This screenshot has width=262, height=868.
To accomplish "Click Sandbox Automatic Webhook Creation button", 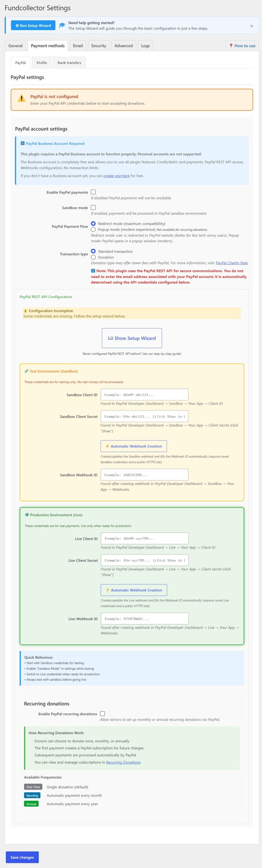I will pos(134,446).
